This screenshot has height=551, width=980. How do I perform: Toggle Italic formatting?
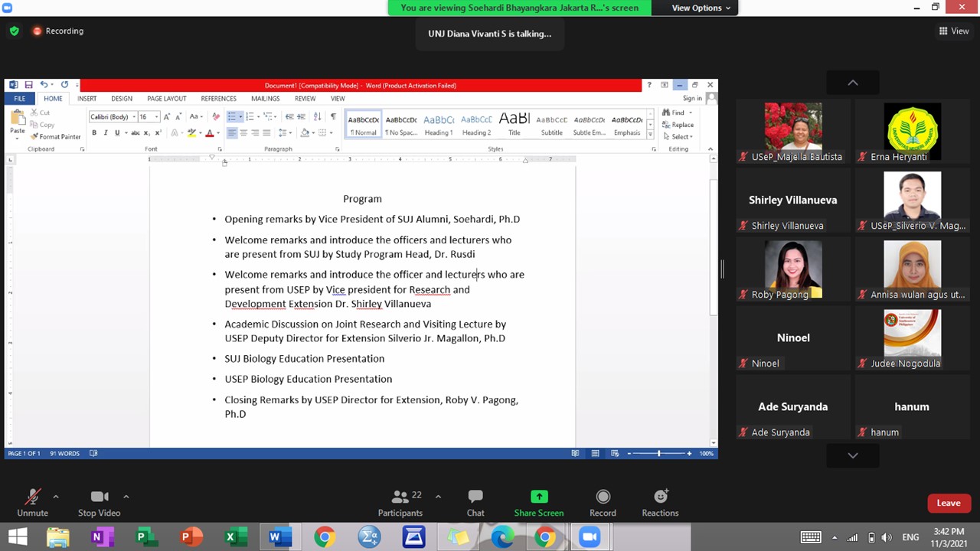tap(106, 133)
